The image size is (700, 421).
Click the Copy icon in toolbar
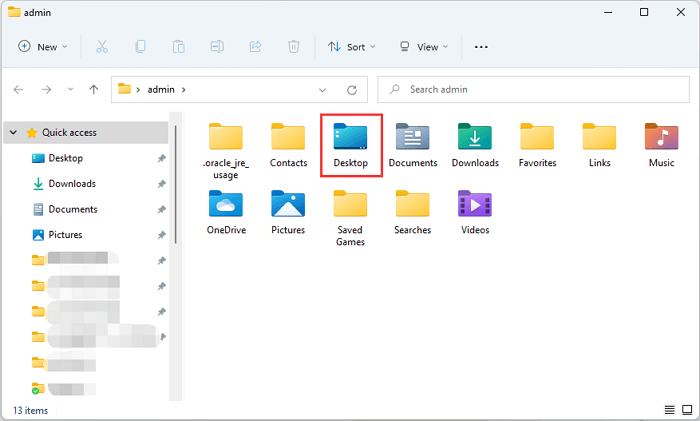click(x=140, y=47)
